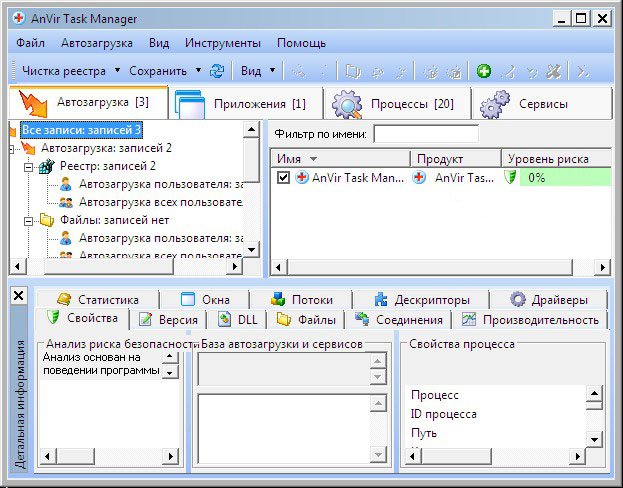Open the Вид toolbar dropdown arrow
The height and width of the screenshot is (488, 623).
(x=272, y=71)
